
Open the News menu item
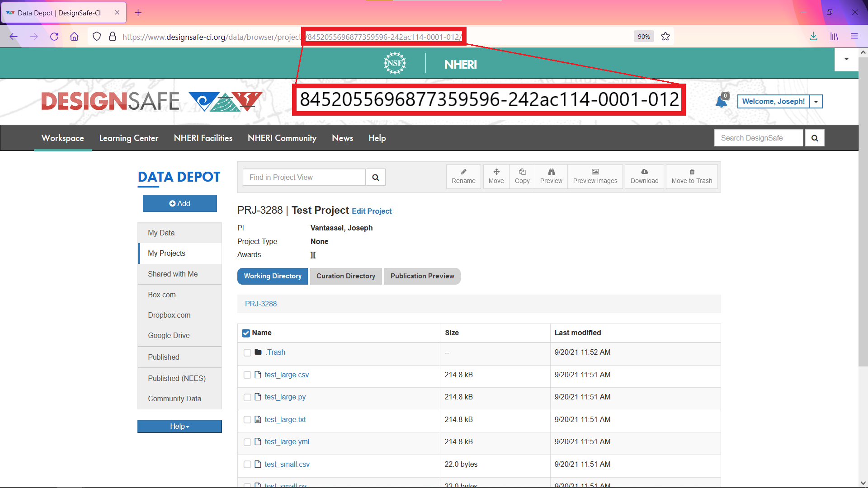pyautogui.click(x=342, y=138)
